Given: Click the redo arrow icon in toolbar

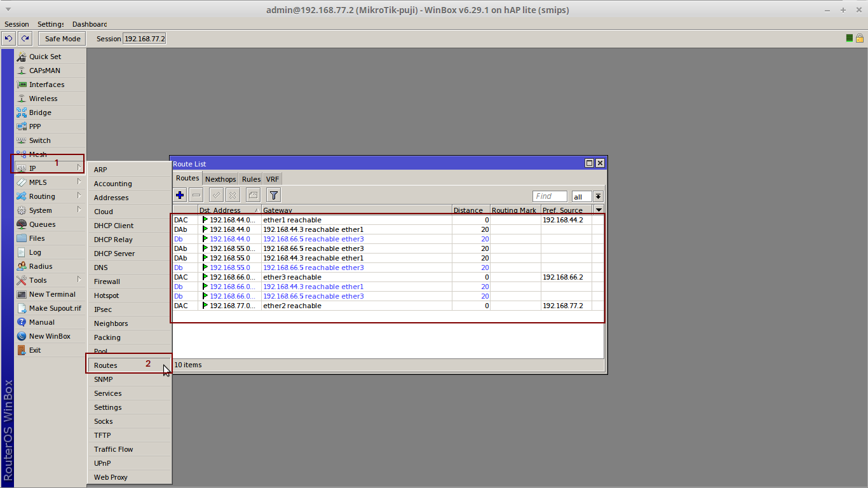Looking at the screenshot, I should (x=25, y=38).
